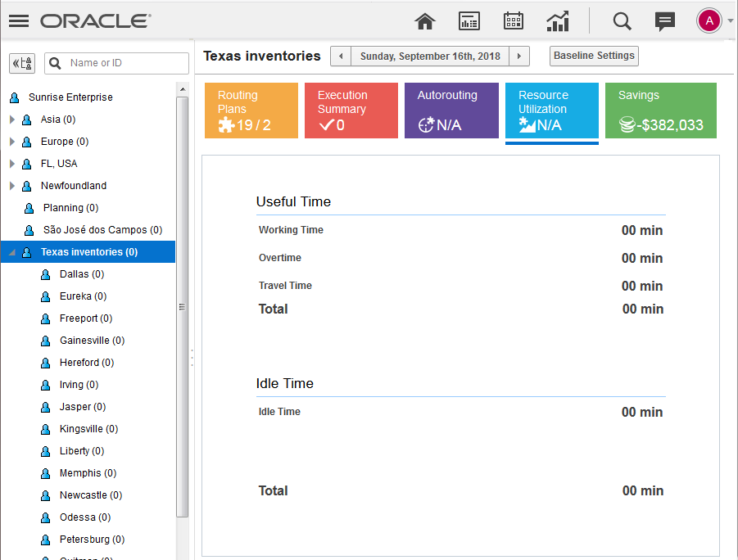738x560 pixels.
Task: Select São José dos Campos (0)
Action: pos(102,230)
